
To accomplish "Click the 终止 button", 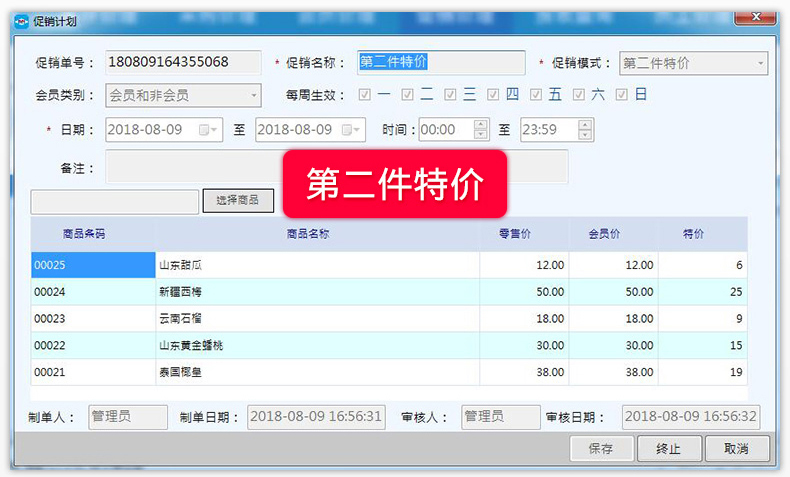I will [669, 448].
